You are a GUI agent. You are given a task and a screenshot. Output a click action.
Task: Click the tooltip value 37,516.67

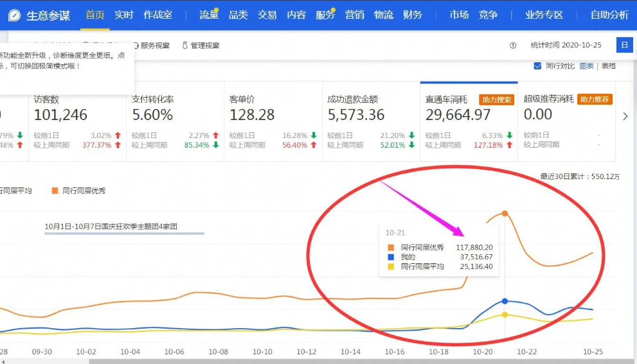(476, 257)
